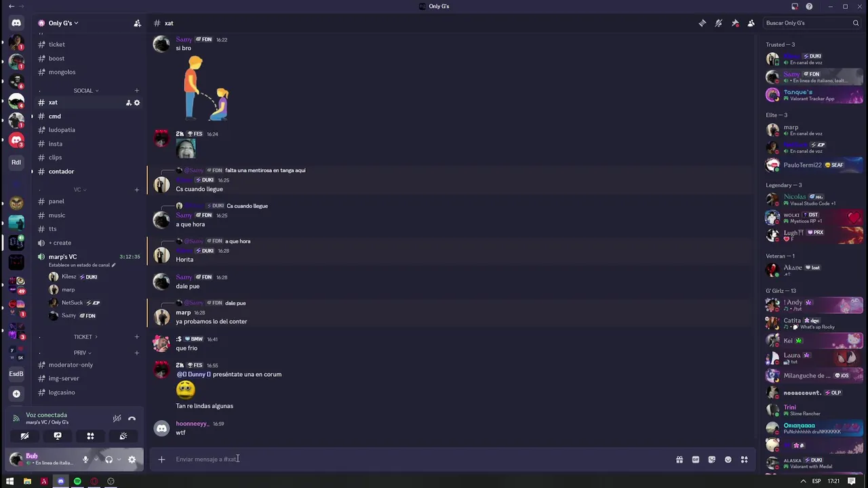Open the emoji picker
This screenshot has width=868, height=488.
728,460
